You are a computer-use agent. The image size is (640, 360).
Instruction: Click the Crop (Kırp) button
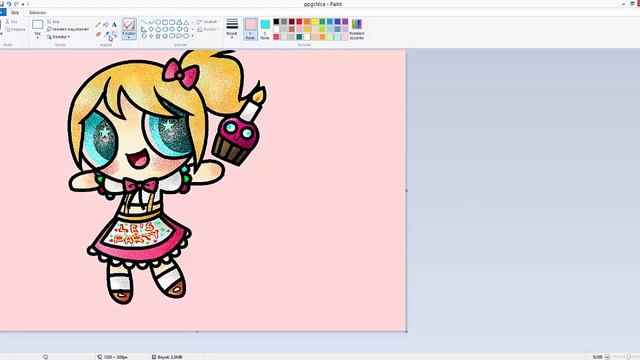click(53, 22)
